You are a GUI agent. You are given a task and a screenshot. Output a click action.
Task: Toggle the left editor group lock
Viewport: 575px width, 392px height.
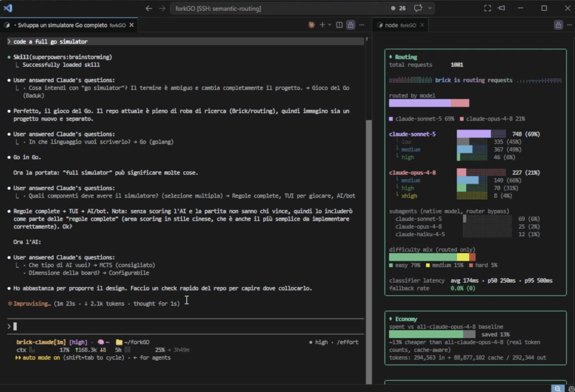350,25
